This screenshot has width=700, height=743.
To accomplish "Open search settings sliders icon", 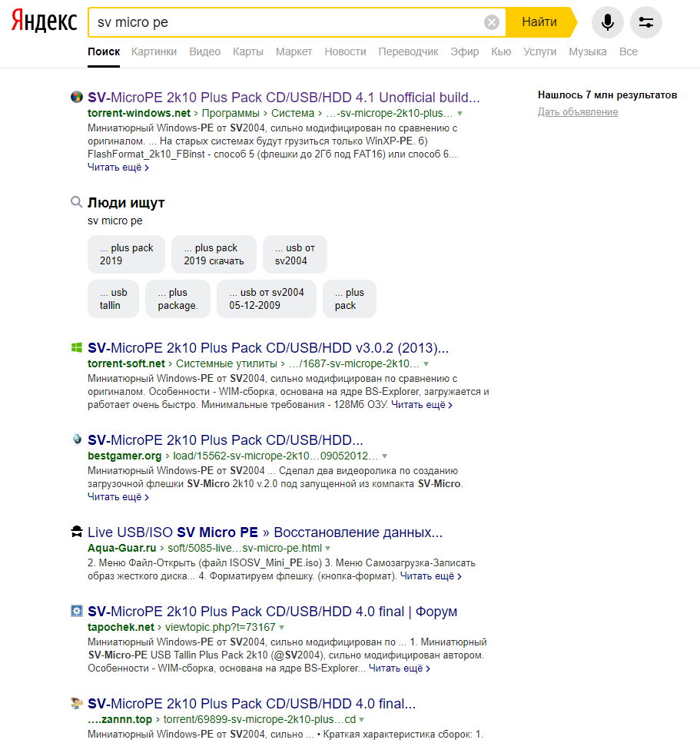I will pos(645,22).
